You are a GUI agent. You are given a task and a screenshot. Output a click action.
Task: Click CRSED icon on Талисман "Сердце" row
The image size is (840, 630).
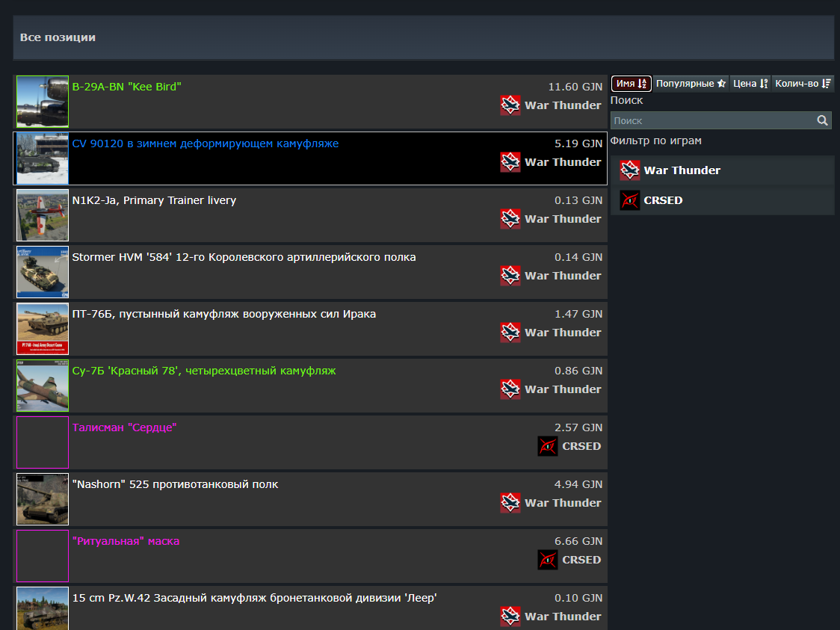(x=548, y=445)
